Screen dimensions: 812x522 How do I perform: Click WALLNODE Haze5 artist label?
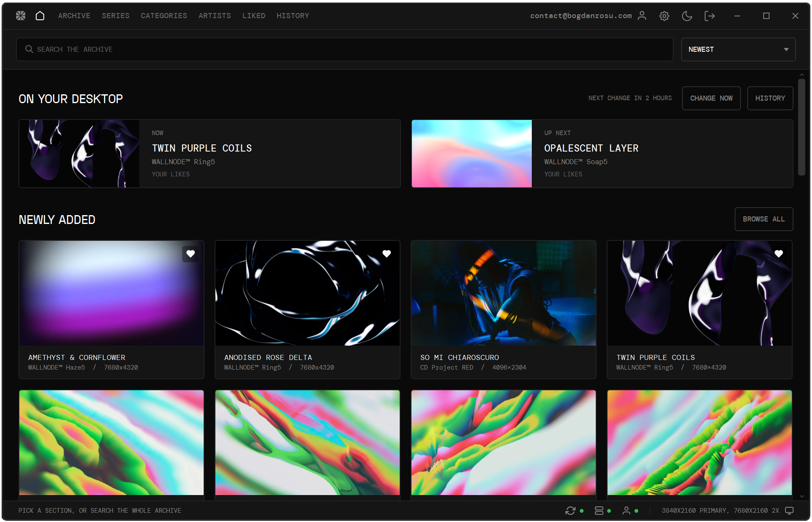pos(56,368)
